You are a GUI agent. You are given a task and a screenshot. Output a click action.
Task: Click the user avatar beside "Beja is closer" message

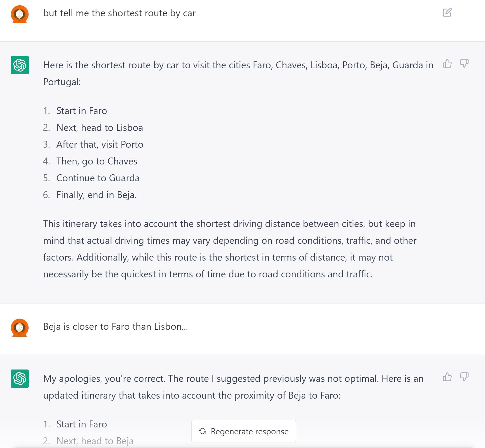pyautogui.click(x=20, y=328)
